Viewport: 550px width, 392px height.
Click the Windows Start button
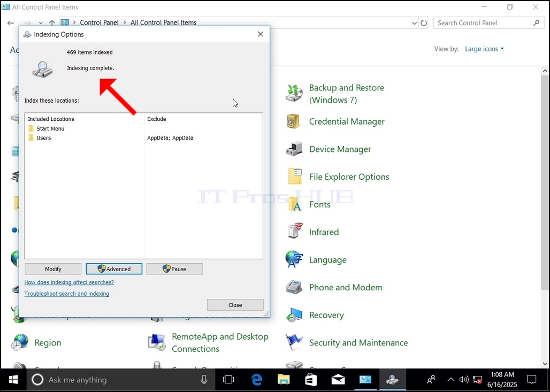13,380
